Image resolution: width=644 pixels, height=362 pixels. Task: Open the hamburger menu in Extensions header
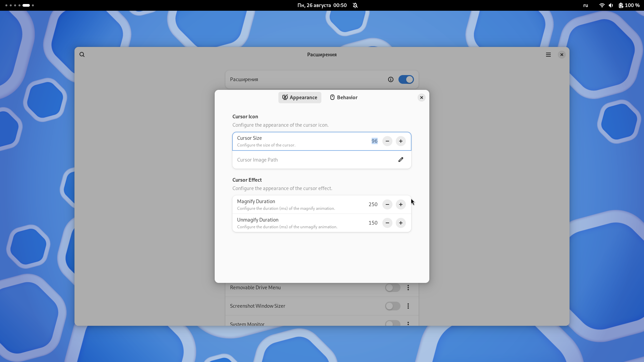[x=548, y=55]
